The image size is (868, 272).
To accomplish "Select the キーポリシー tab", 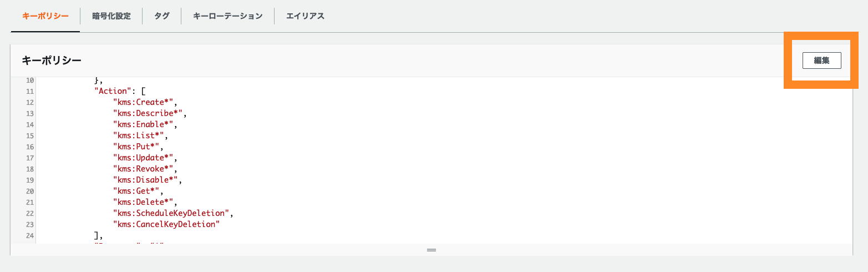I will click(x=45, y=16).
